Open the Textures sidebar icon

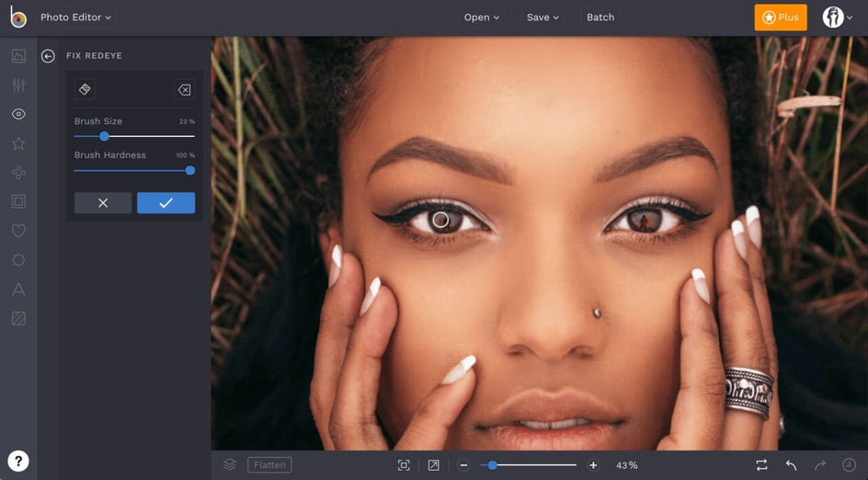[18, 318]
